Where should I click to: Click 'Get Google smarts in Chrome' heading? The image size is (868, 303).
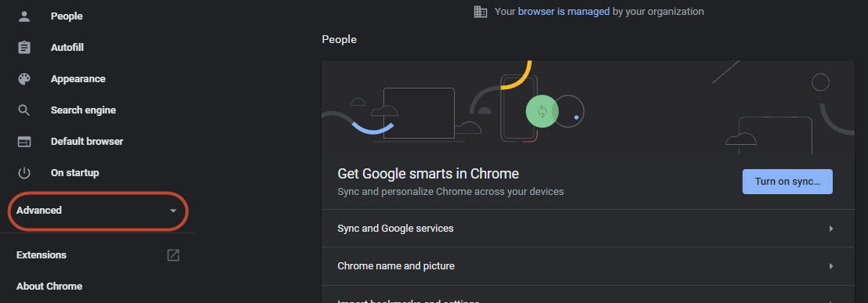428,174
